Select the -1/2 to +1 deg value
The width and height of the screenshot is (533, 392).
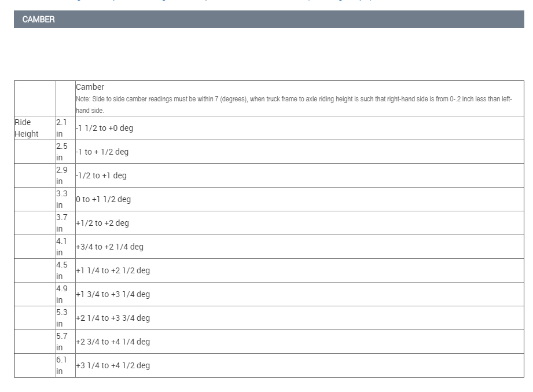click(x=101, y=175)
